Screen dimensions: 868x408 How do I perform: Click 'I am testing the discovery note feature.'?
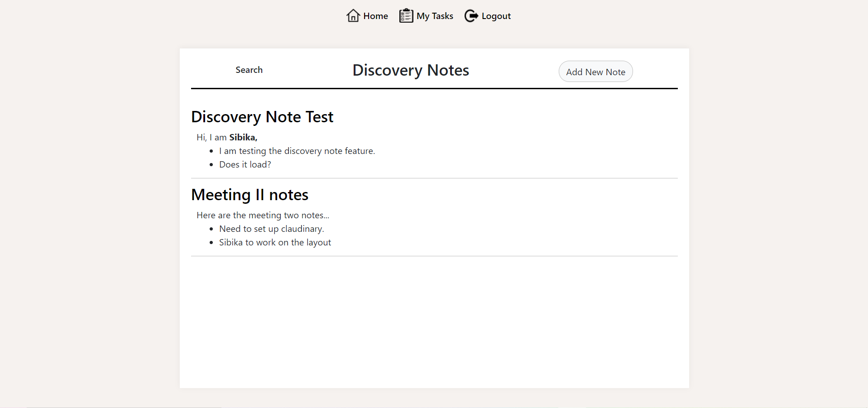(297, 151)
